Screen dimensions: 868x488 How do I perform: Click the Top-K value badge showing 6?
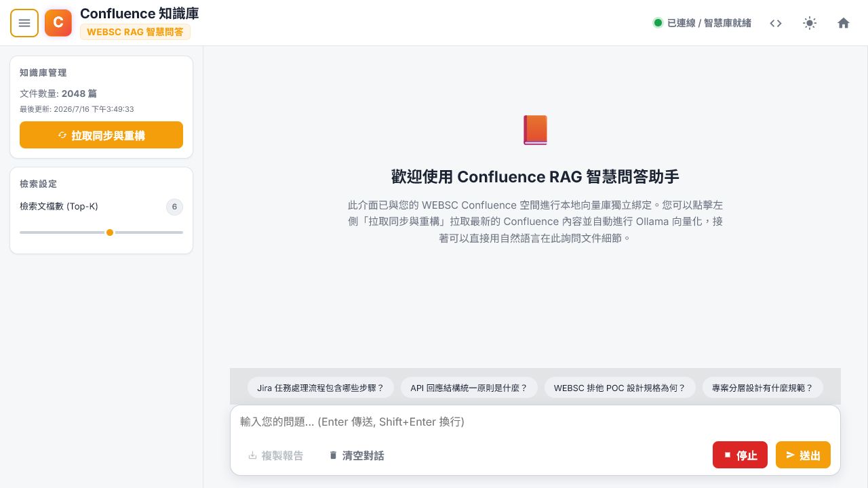174,207
